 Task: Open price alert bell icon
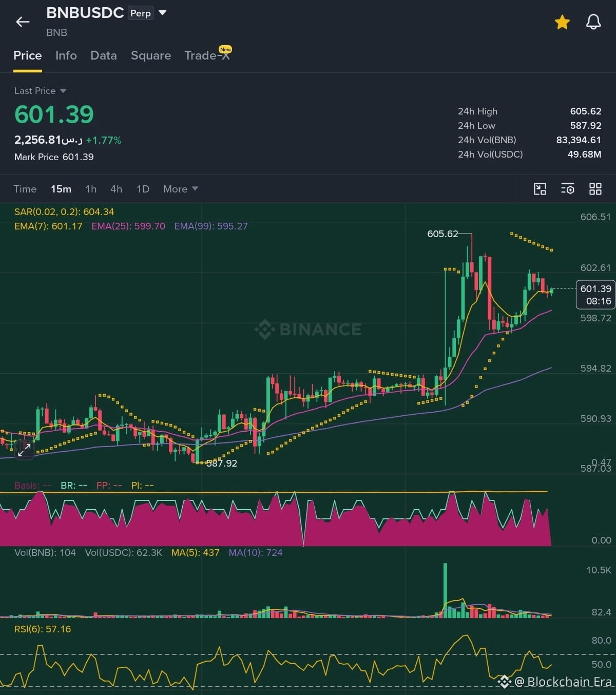[593, 22]
